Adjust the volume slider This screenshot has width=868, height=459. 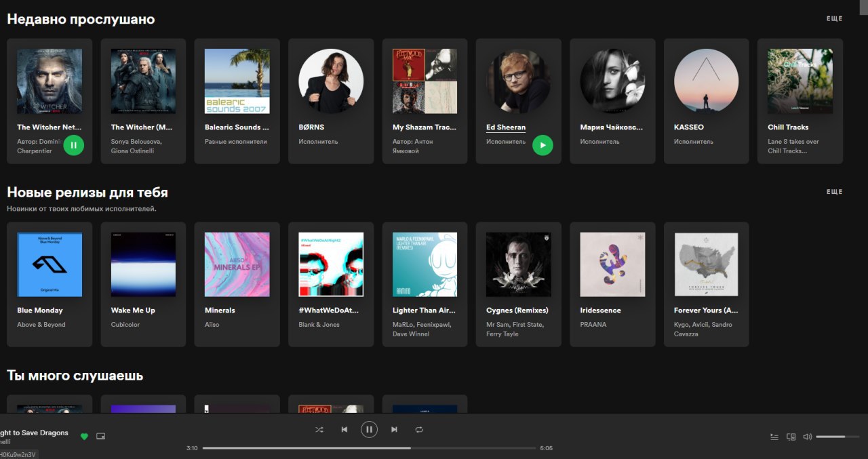(x=837, y=437)
